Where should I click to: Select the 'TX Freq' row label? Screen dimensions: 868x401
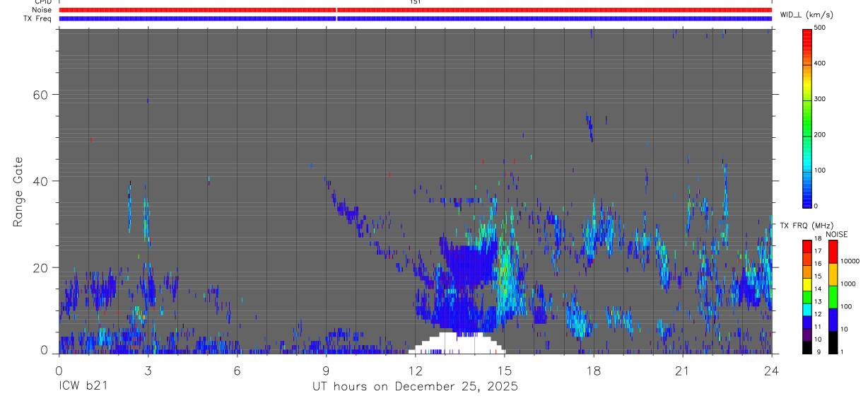pos(38,18)
